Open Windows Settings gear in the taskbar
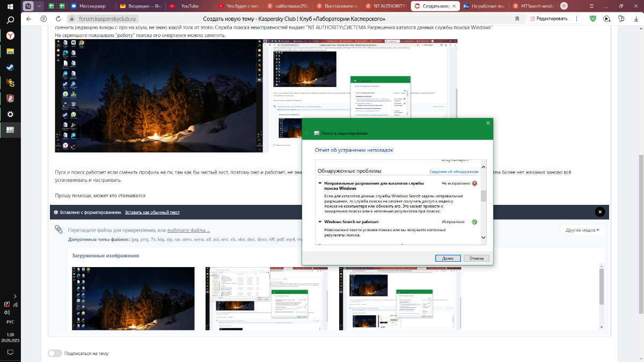This screenshot has height=362, width=644. coord(10,114)
